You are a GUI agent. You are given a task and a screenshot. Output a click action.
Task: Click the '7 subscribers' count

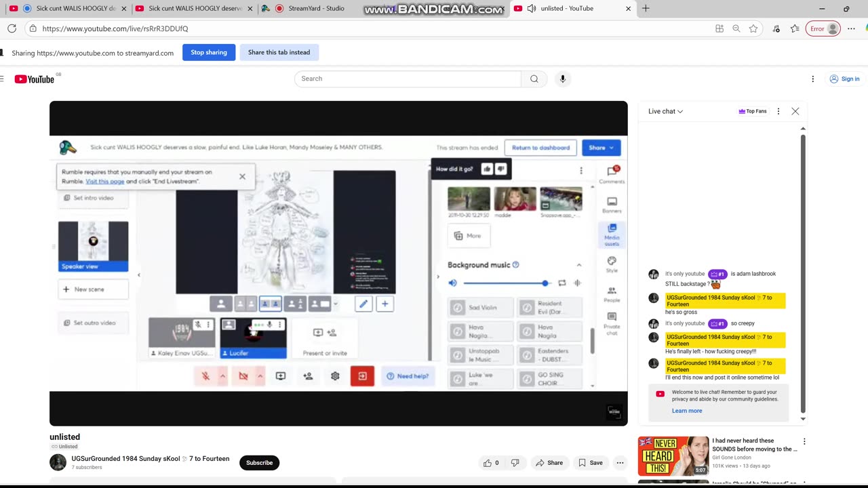86,468
